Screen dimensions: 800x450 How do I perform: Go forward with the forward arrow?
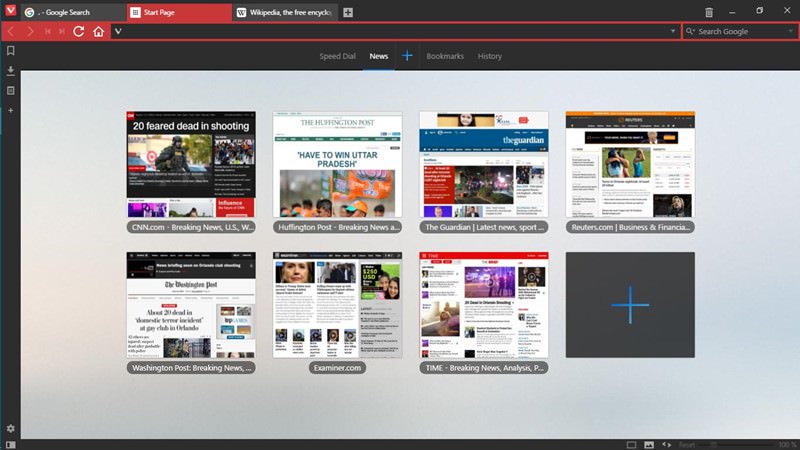(31, 32)
